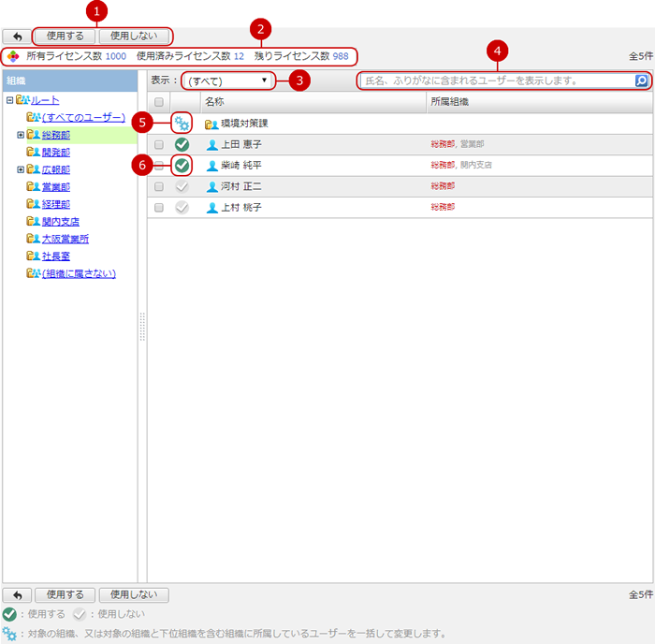The height and width of the screenshot is (644, 655).
Task: Check the checkbox for 上村 桃子
Action: (159, 207)
